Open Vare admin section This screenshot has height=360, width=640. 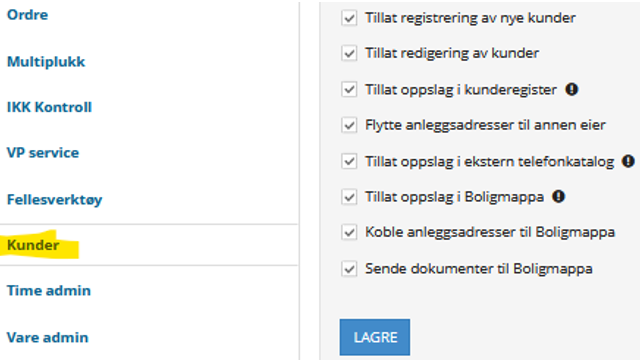pos(47,338)
